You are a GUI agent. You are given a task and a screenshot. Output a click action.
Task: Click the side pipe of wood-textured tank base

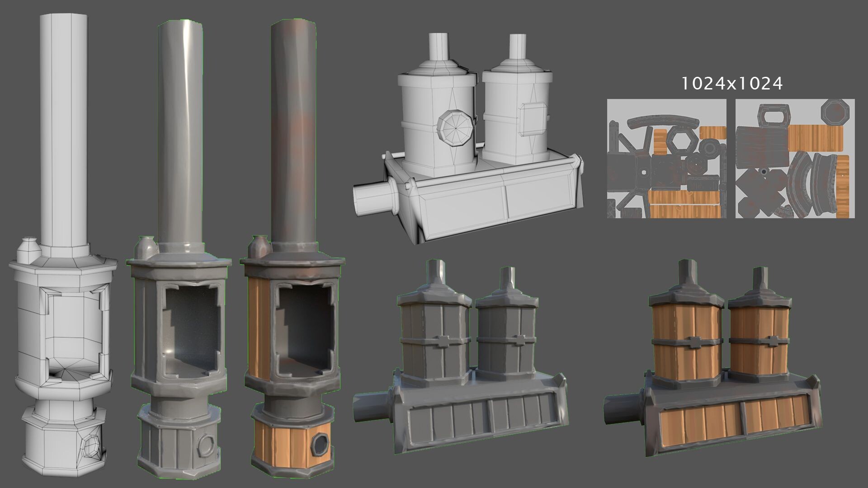click(624, 409)
